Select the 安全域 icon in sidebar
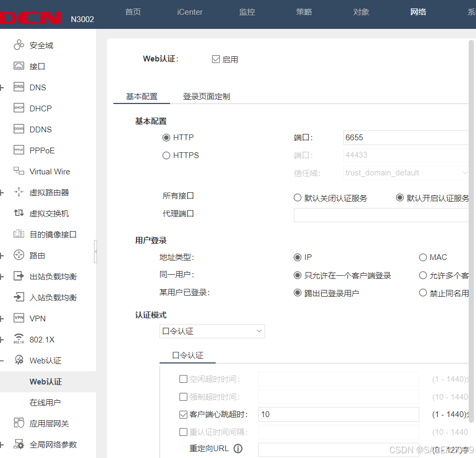The image size is (476, 458). click(x=19, y=45)
